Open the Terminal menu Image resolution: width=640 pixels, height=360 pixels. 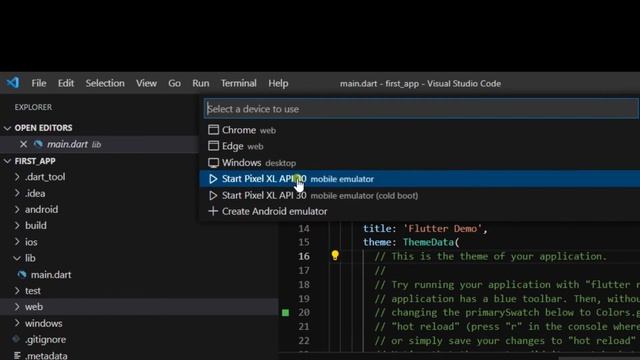click(x=239, y=83)
